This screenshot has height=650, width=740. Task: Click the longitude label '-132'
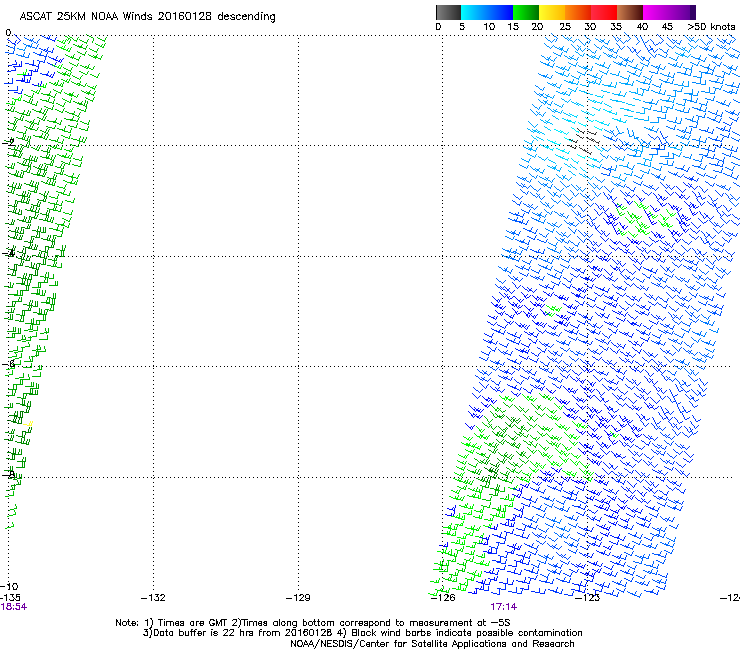click(153, 598)
